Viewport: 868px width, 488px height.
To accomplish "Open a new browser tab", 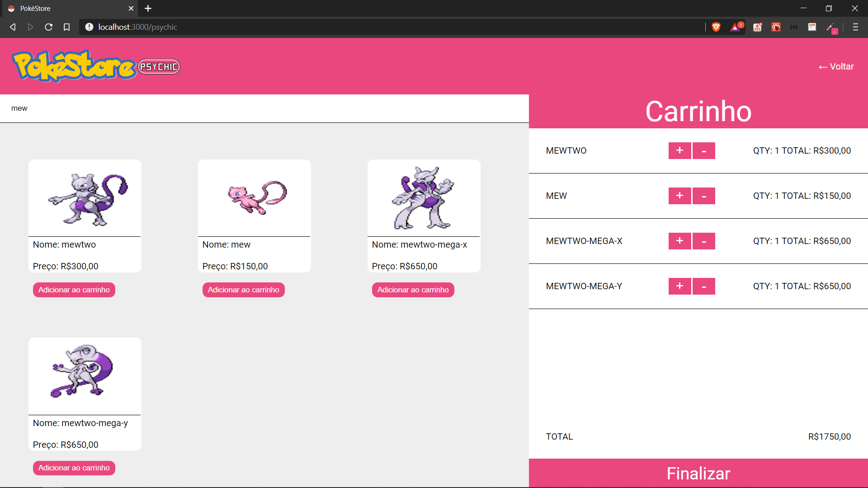I will (148, 8).
